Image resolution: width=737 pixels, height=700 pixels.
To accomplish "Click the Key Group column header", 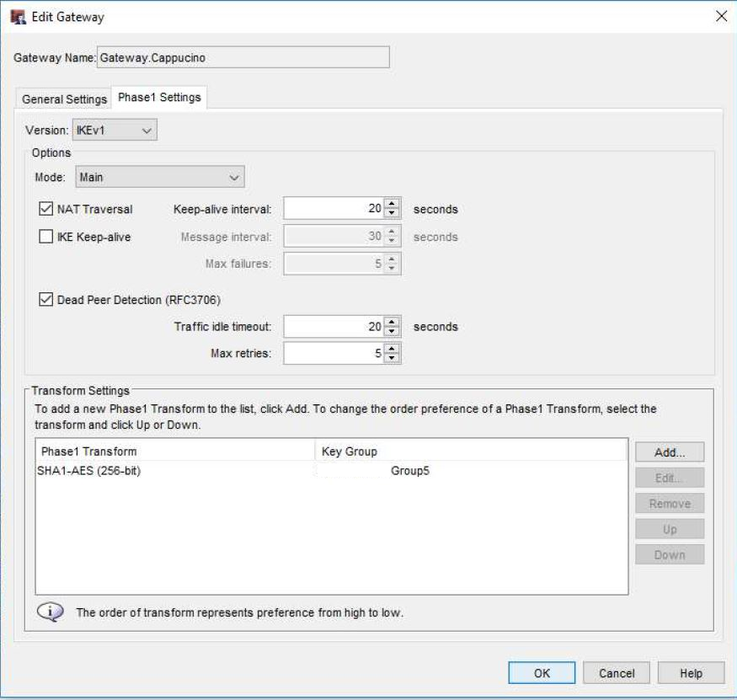I will 471,452.
